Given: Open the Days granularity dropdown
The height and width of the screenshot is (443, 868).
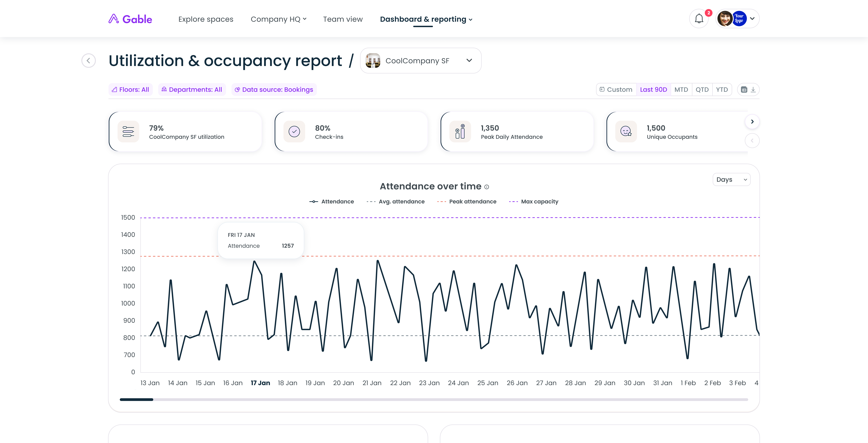Looking at the screenshot, I should [x=731, y=180].
